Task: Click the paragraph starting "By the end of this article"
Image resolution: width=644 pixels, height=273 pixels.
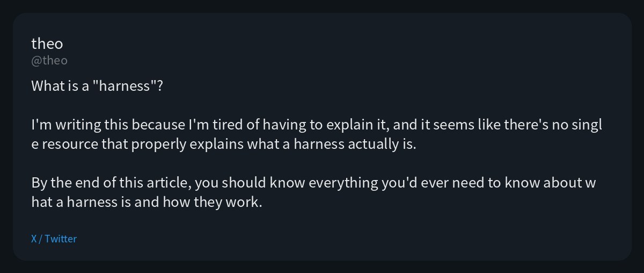Action: pos(314,193)
